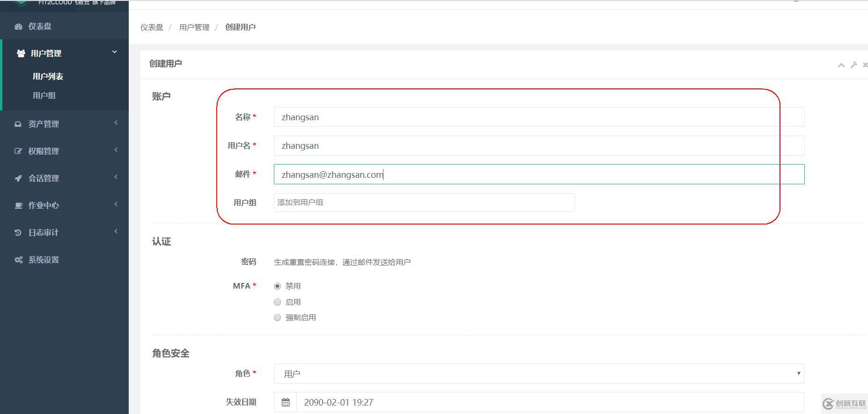The width and height of the screenshot is (868, 414).
Task: Click the 生成重置密码连接 password text
Action: click(x=342, y=262)
